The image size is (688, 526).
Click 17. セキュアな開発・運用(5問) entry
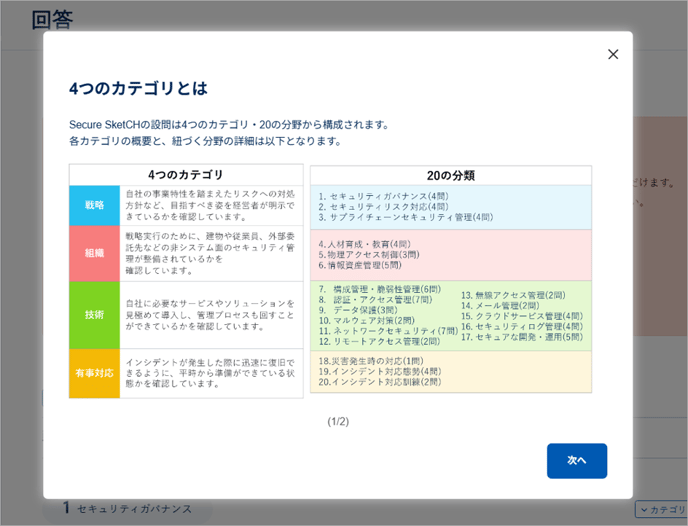[522, 337]
